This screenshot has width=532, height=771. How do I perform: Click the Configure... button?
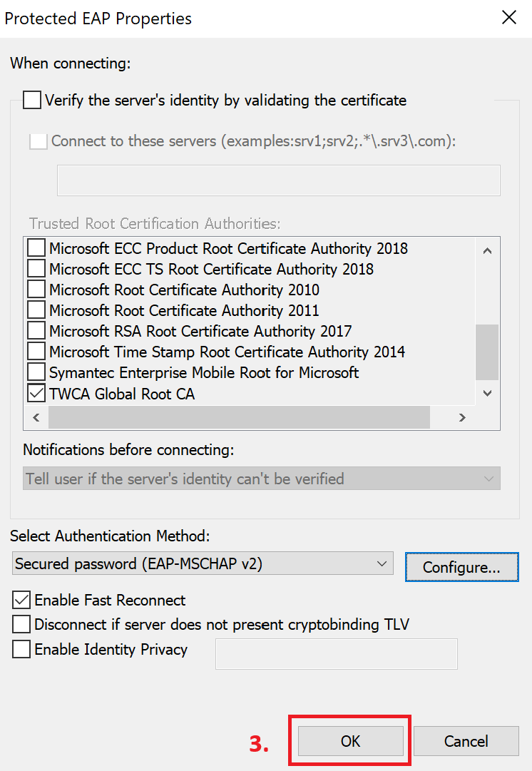[x=461, y=567]
